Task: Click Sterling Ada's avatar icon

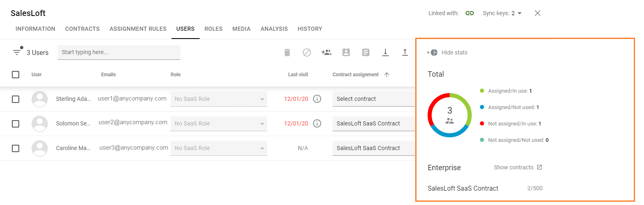Action: point(40,99)
